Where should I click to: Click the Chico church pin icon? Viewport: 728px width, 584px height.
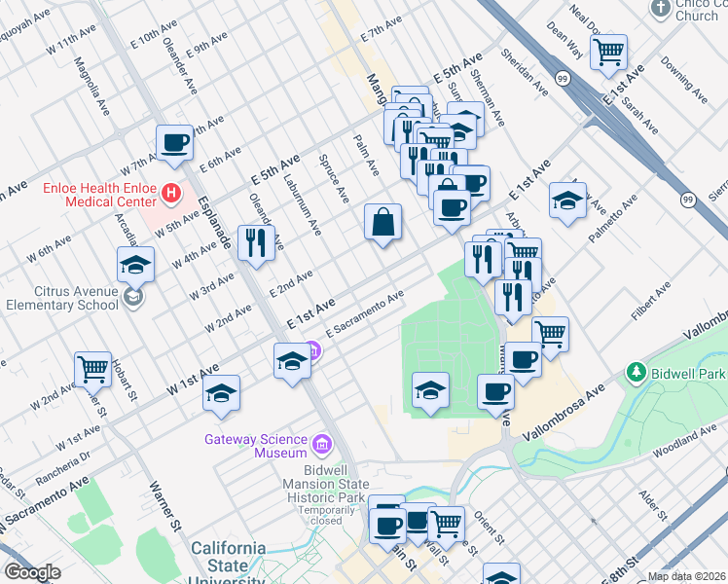pyautogui.click(x=661, y=9)
